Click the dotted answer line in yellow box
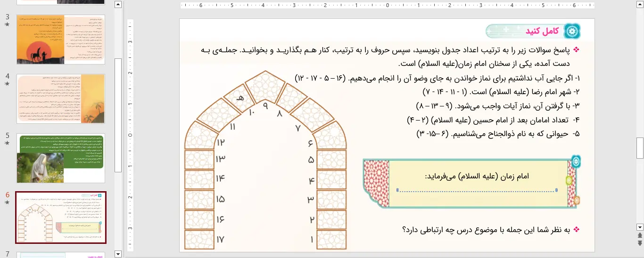The height and width of the screenshot is (258, 644). [478, 191]
